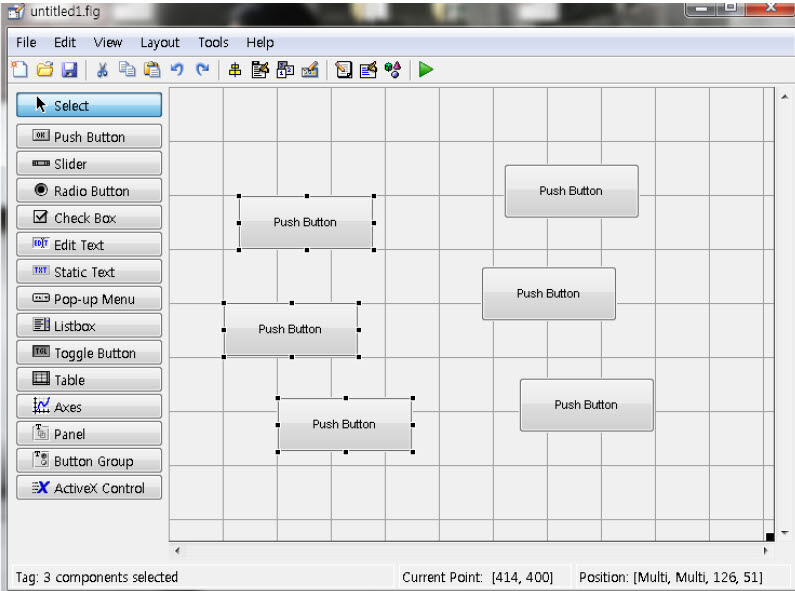Viewport: 795px width, 591px height.
Task: Click the lowest unselected Push Button on right
Action: tap(587, 405)
